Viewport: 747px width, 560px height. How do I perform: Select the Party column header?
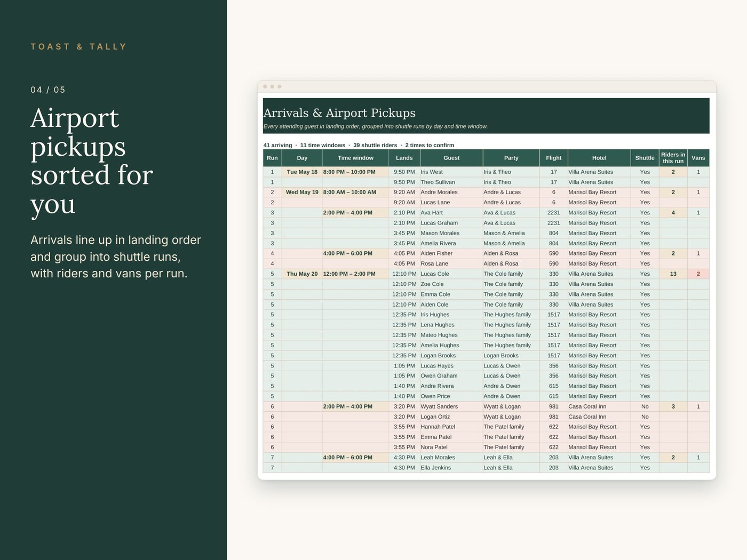[x=511, y=158]
